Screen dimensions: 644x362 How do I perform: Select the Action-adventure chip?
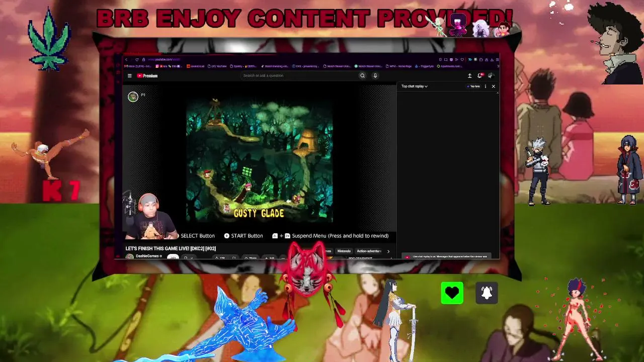tap(369, 251)
